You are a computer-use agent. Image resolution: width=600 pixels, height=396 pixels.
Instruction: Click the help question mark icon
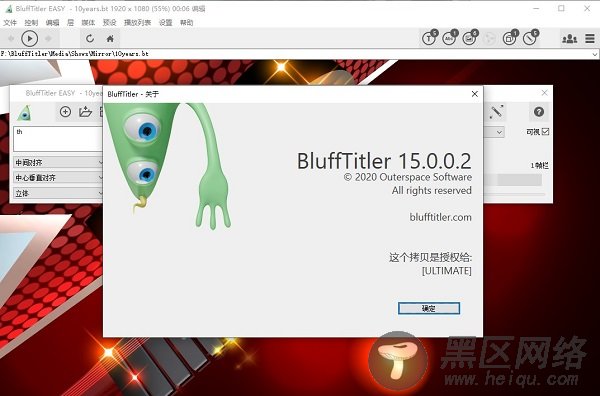pyautogui.click(x=539, y=112)
